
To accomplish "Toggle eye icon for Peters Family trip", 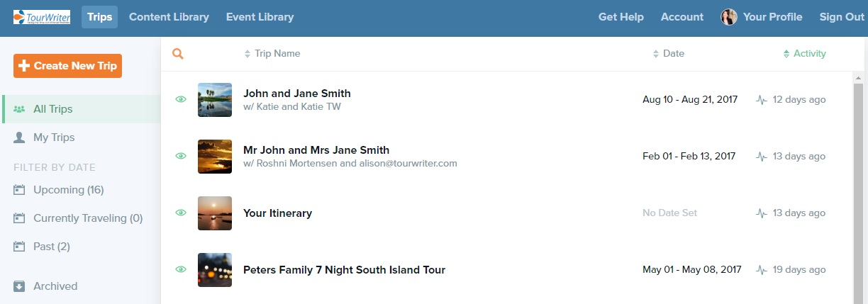I will point(181,269).
